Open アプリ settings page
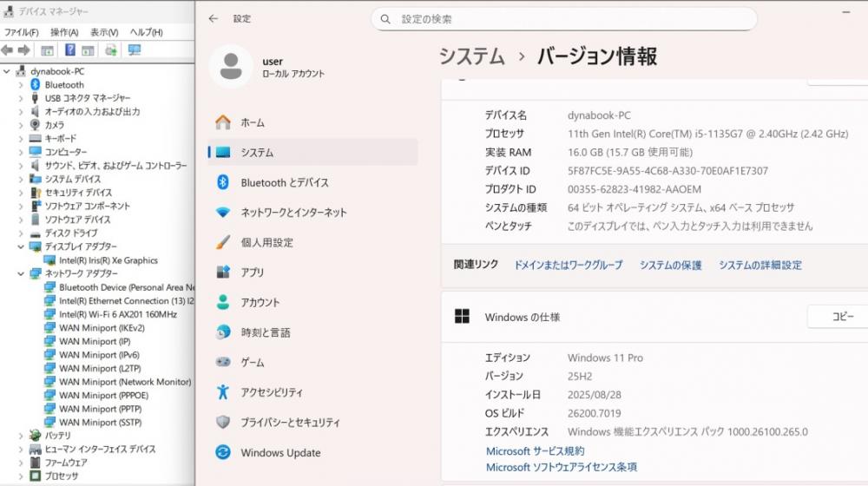 pos(312,273)
